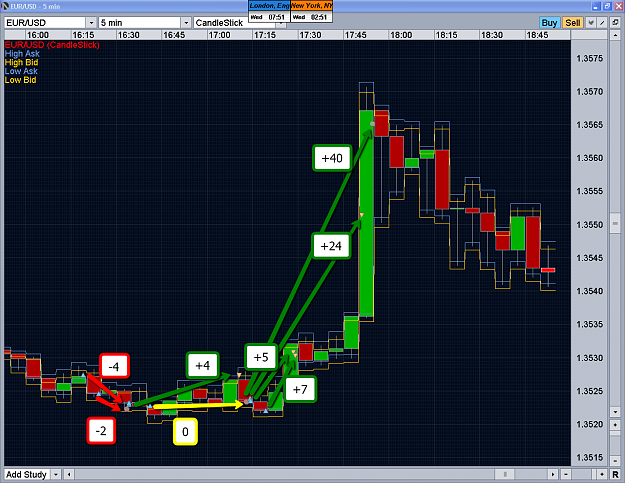Viewport: 625px width, 483px height.
Task: Click the Add Study field
Action: [28, 474]
